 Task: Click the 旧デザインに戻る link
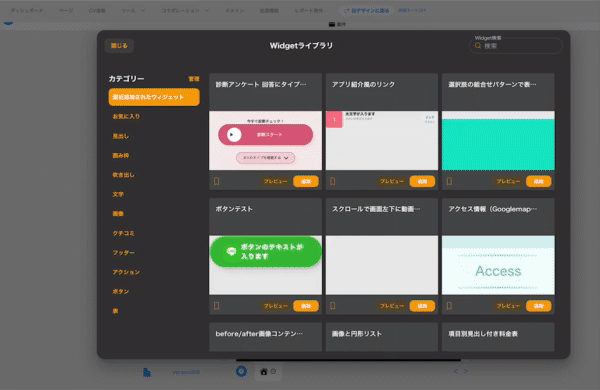click(367, 11)
